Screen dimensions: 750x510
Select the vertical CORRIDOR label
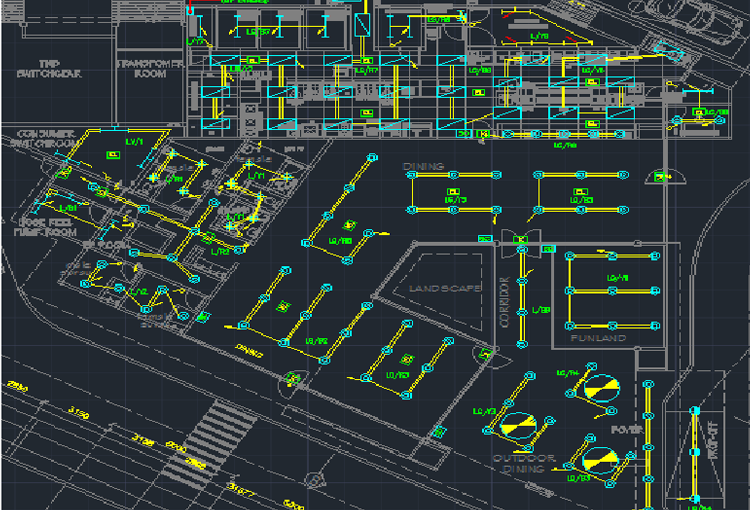[x=505, y=296]
